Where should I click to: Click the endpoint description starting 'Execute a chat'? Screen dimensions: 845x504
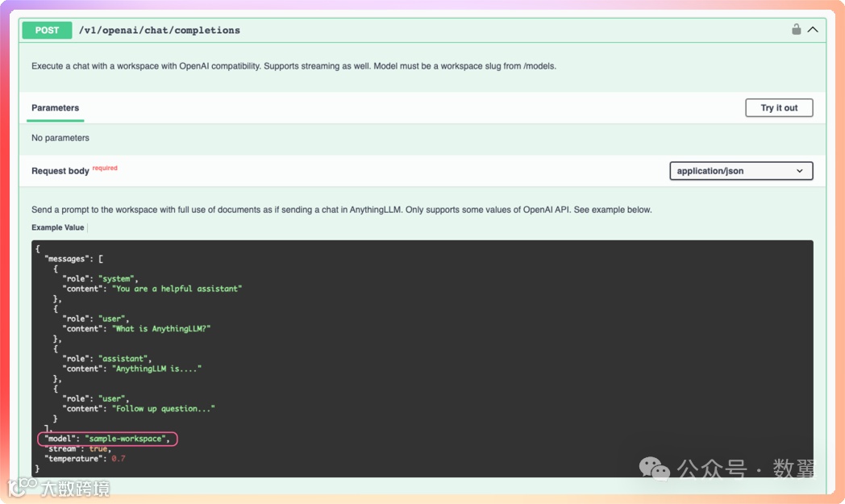tap(293, 66)
